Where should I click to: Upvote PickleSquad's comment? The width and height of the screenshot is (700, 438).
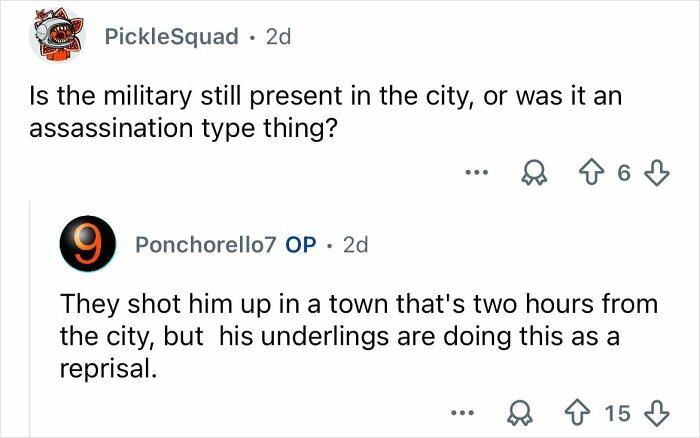click(x=597, y=174)
